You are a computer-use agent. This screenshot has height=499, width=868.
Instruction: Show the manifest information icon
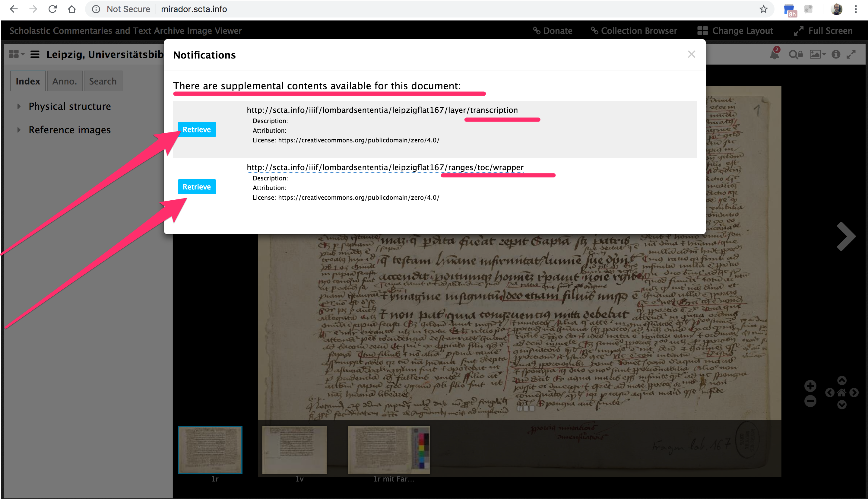tap(836, 54)
